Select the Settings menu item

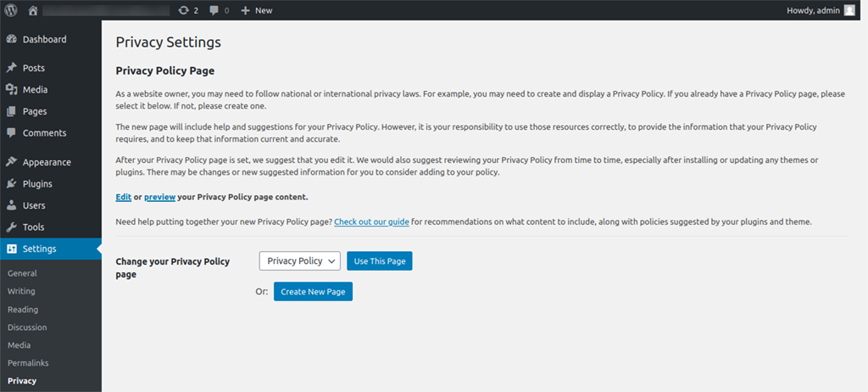51,249
